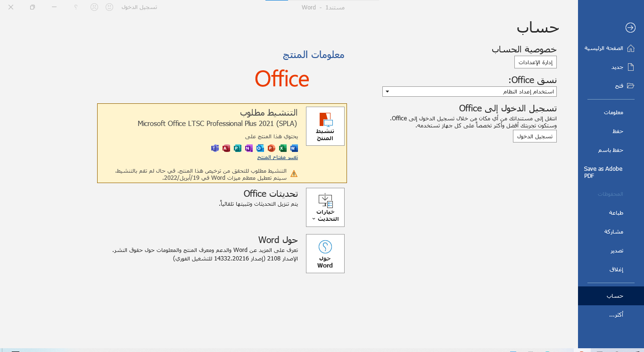Click the معلومات المنتج heading
644x352 pixels.
314,55
